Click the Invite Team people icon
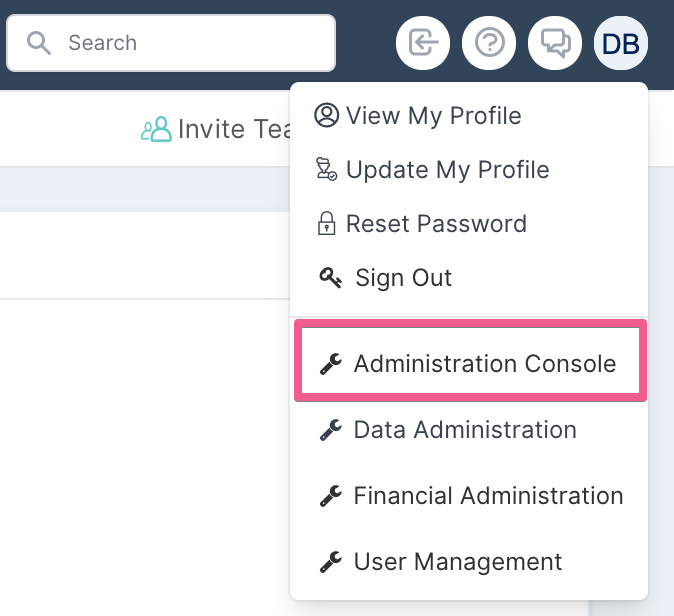Screen dimensions: 674x616 pyautogui.click(x=156, y=129)
